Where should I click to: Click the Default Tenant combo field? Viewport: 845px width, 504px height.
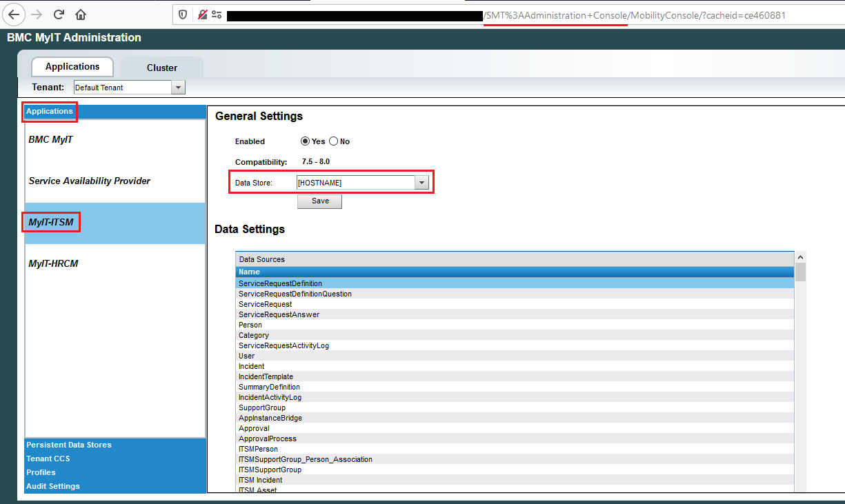(x=123, y=88)
